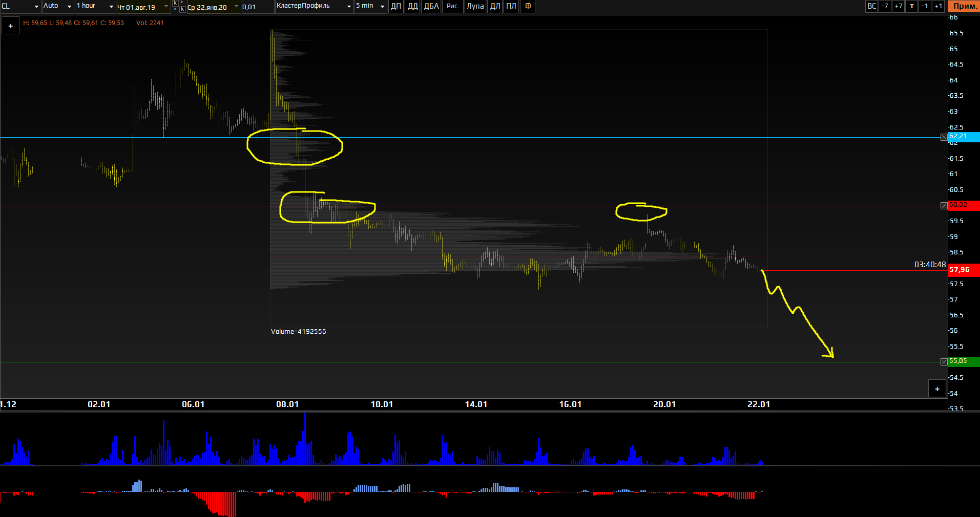This screenshot has height=517, width=980.
Task: Click the 20.01 date on time axis
Action: (664, 404)
